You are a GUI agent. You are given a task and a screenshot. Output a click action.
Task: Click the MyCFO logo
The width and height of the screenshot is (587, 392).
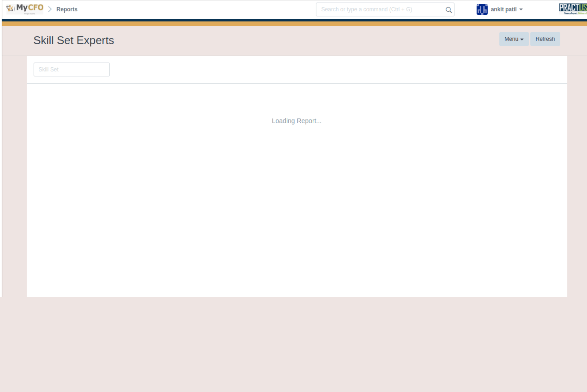(25, 9)
